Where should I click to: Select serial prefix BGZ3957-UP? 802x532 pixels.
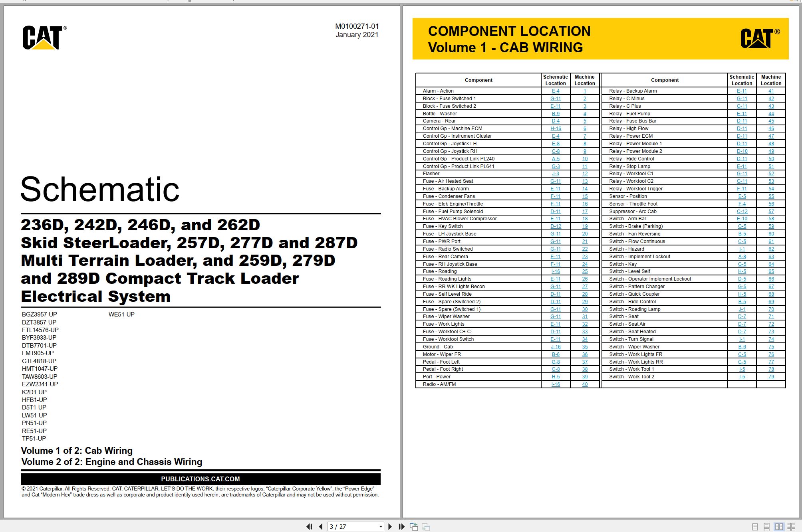40,314
